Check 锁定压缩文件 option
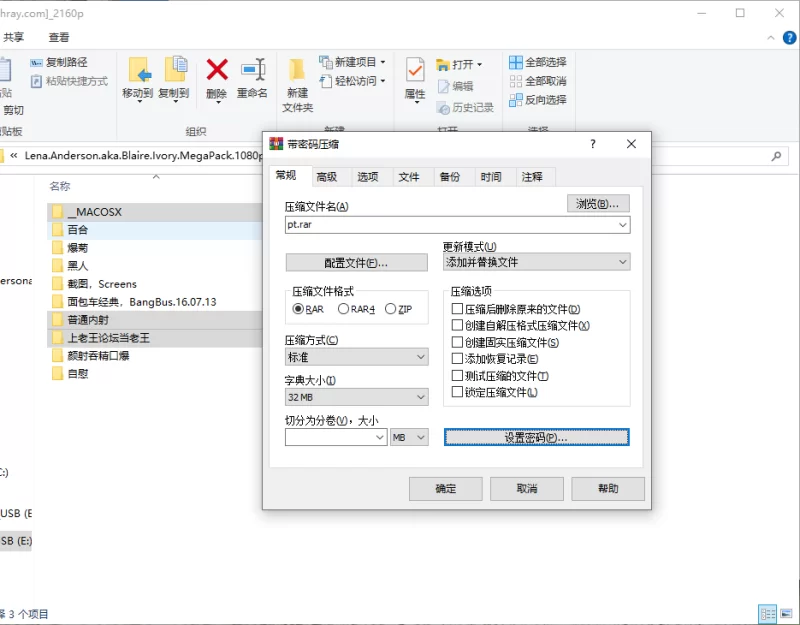 [457, 392]
